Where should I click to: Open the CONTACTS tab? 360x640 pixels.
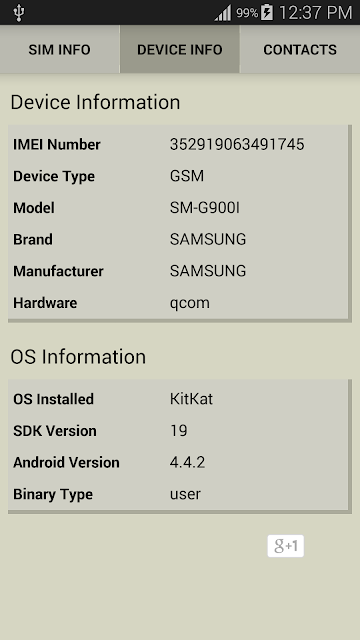click(x=300, y=49)
